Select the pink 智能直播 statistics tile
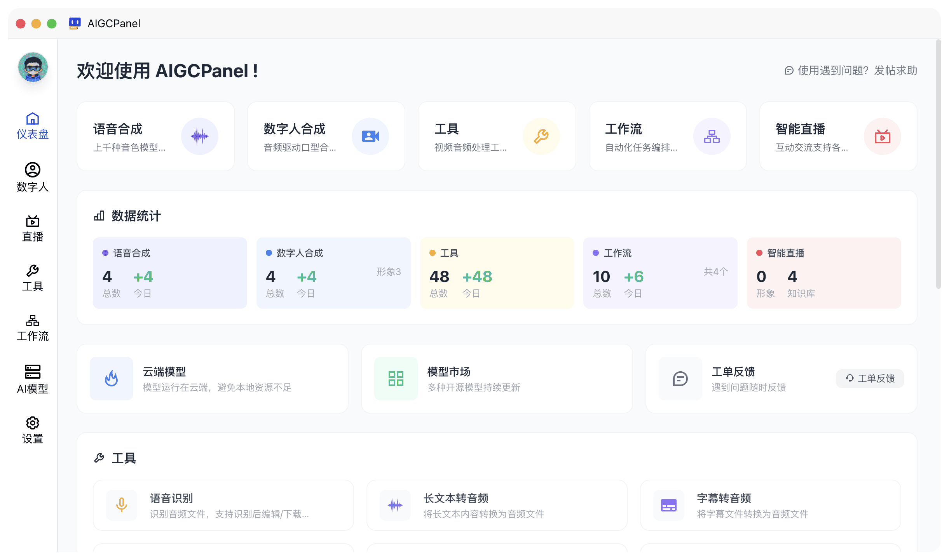Image resolution: width=949 pixels, height=560 pixels. point(824,273)
